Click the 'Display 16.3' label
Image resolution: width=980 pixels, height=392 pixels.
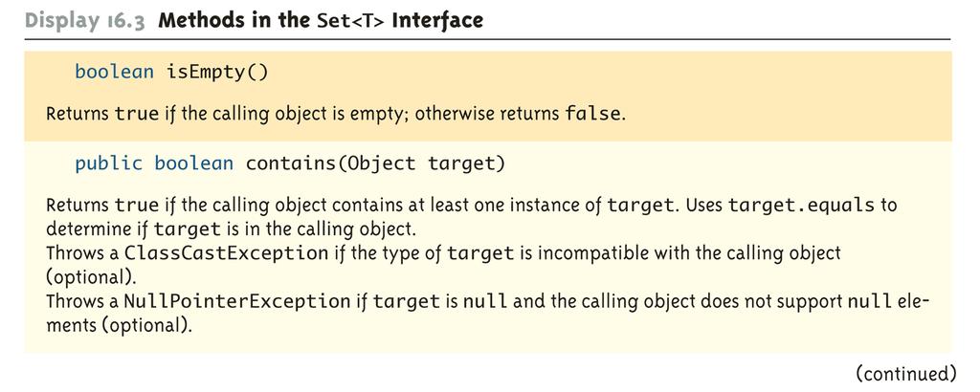tap(85, 21)
